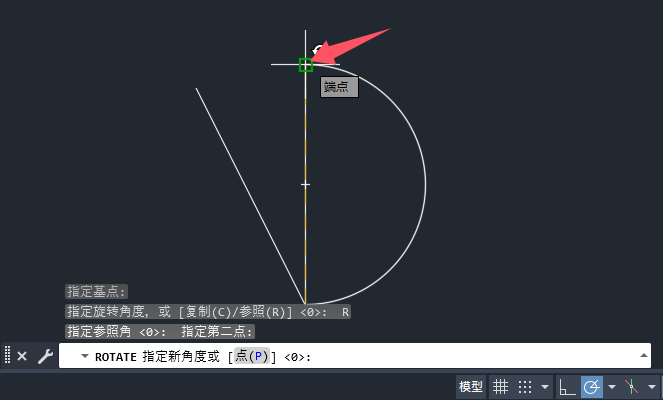Toggle snap mode dotted grid icon
663x400 pixels.
[x=525, y=386]
